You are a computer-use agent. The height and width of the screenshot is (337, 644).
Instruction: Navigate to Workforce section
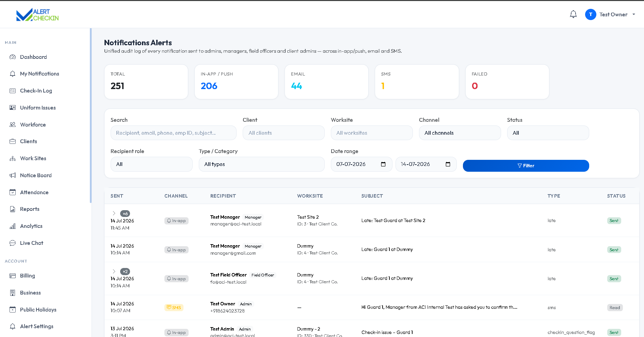click(x=33, y=124)
